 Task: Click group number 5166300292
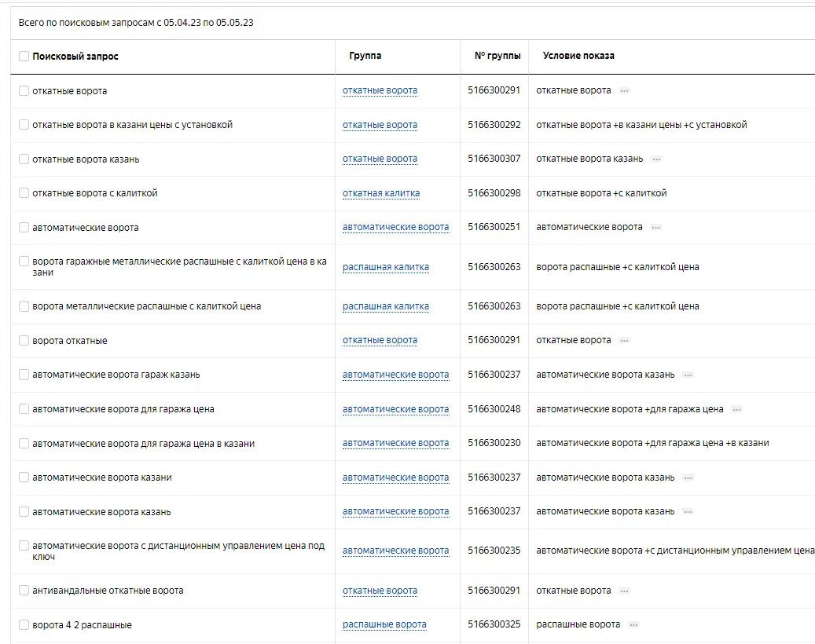(x=494, y=125)
